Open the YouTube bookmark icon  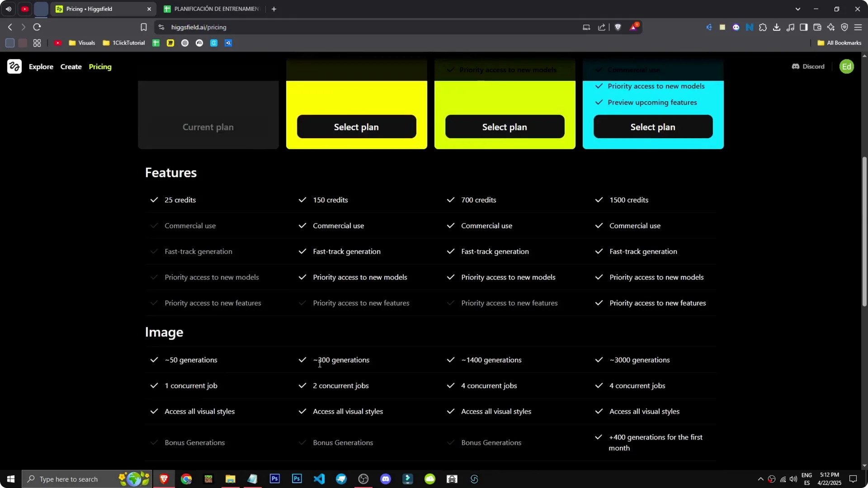[58, 42]
